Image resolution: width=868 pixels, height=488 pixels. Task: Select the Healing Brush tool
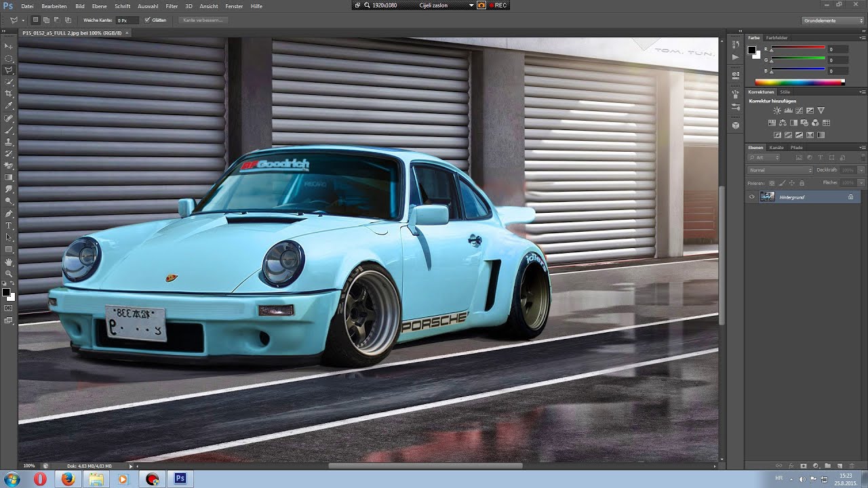point(9,118)
